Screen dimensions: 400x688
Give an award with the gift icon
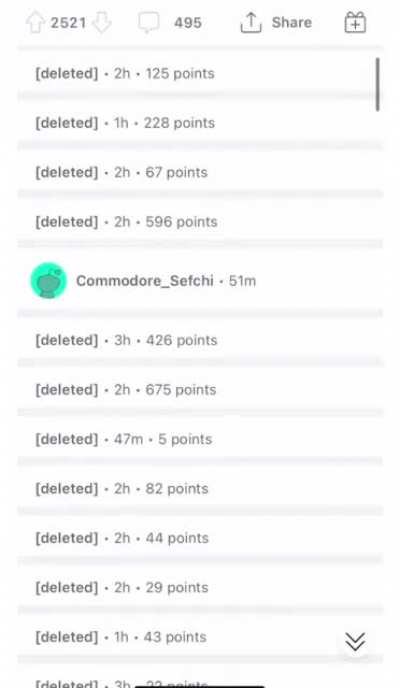[x=355, y=22]
